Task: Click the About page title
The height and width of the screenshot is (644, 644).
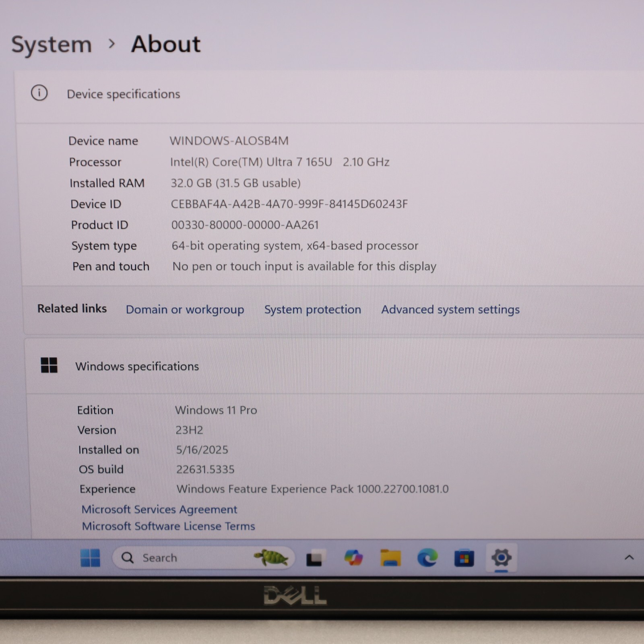Action: click(166, 44)
